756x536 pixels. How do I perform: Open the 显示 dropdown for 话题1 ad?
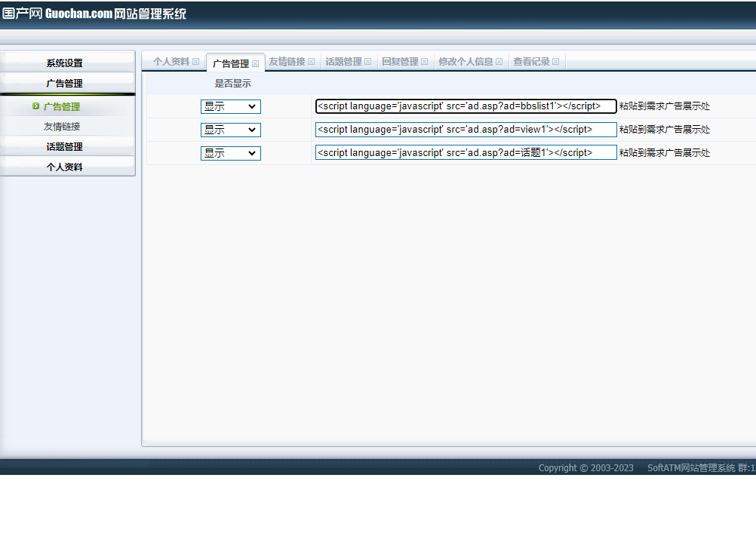pyautogui.click(x=230, y=153)
